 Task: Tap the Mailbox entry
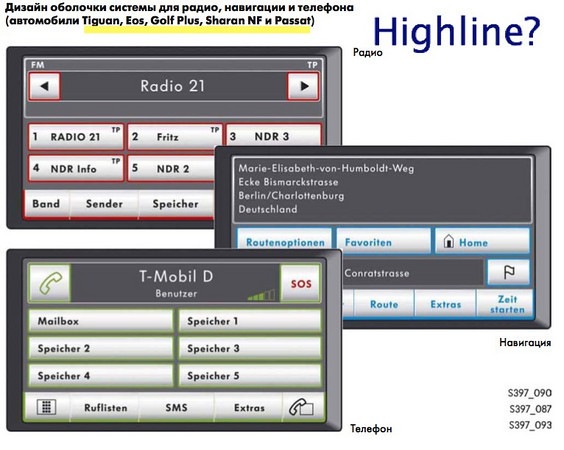coord(101,321)
